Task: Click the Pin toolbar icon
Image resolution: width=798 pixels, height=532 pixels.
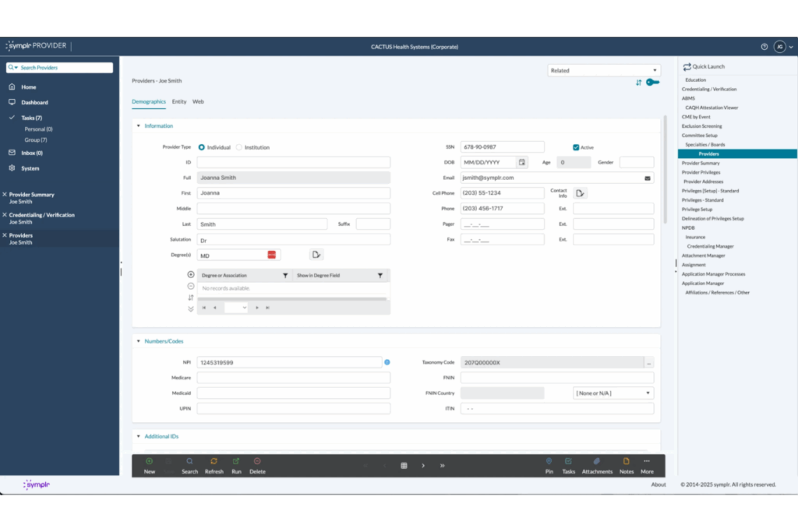Action: (x=549, y=461)
